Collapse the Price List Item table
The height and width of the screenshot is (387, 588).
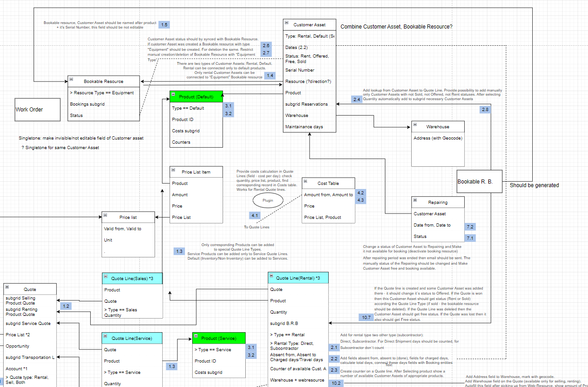point(173,169)
